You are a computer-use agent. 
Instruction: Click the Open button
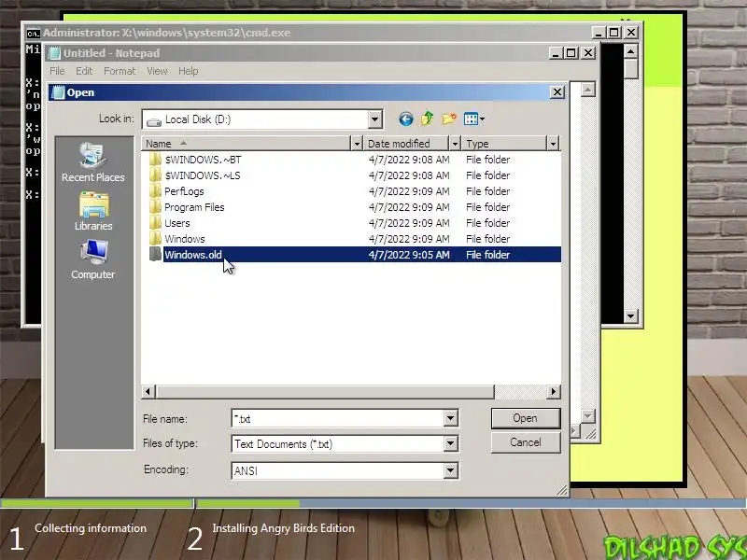tap(526, 418)
